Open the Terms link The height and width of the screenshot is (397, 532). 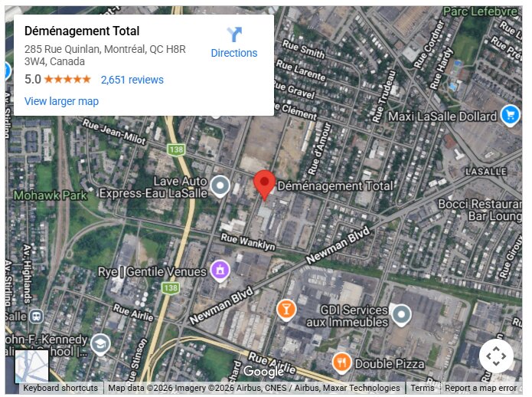(x=422, y=388)
